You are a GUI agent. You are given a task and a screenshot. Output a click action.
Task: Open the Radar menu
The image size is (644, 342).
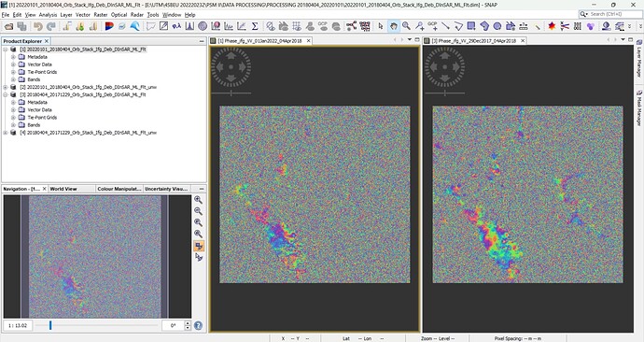[137, 14]
